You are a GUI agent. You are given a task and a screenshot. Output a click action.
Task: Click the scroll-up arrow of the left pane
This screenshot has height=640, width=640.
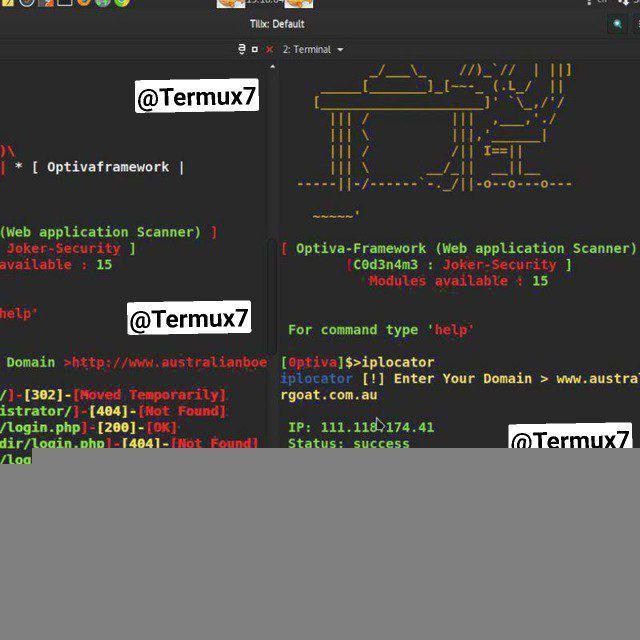[272, 67]
